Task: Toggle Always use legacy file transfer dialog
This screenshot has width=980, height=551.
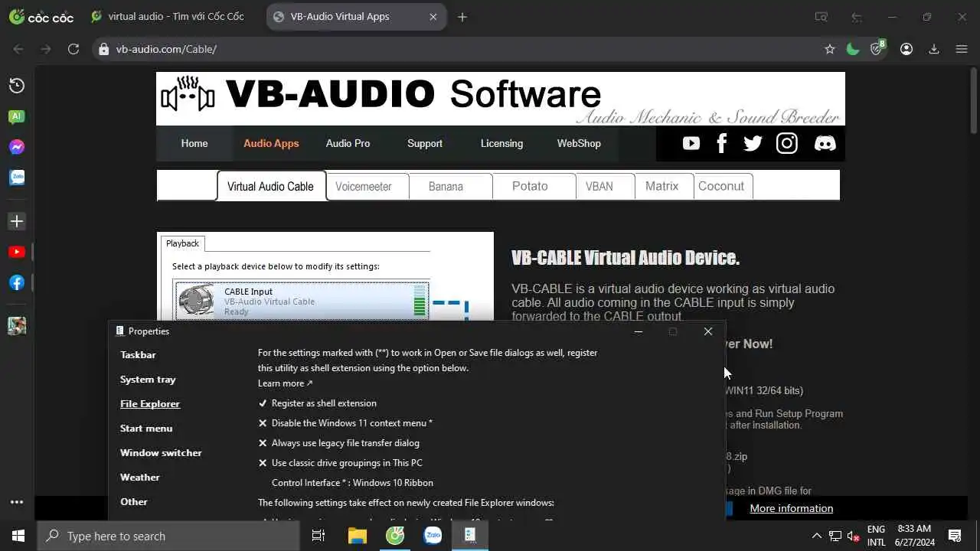Action: [x=338, y=443]
